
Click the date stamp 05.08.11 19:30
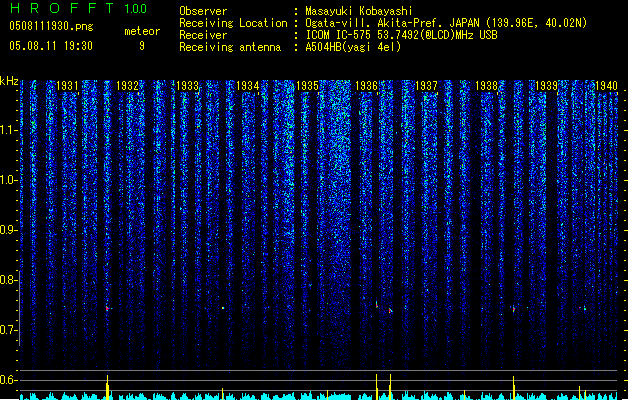51,46
